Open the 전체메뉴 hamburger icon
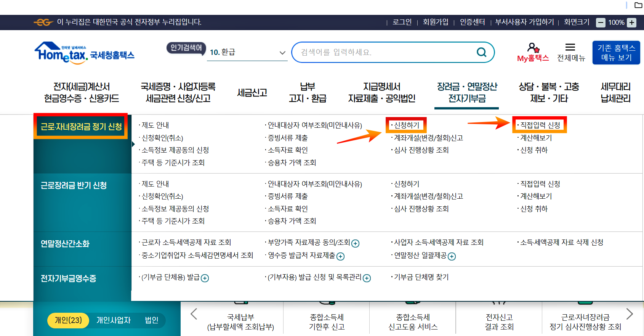Screen dimensions: 644x336 pos(570,47)
